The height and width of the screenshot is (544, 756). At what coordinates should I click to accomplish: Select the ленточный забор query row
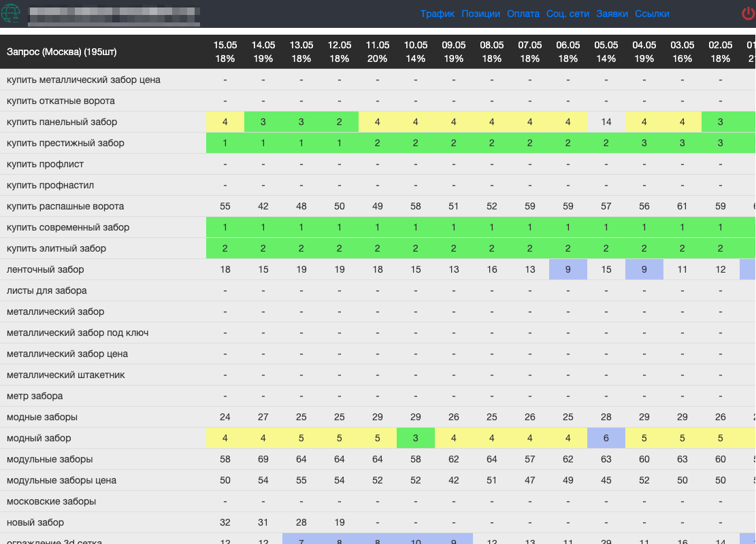pos(46,270)
